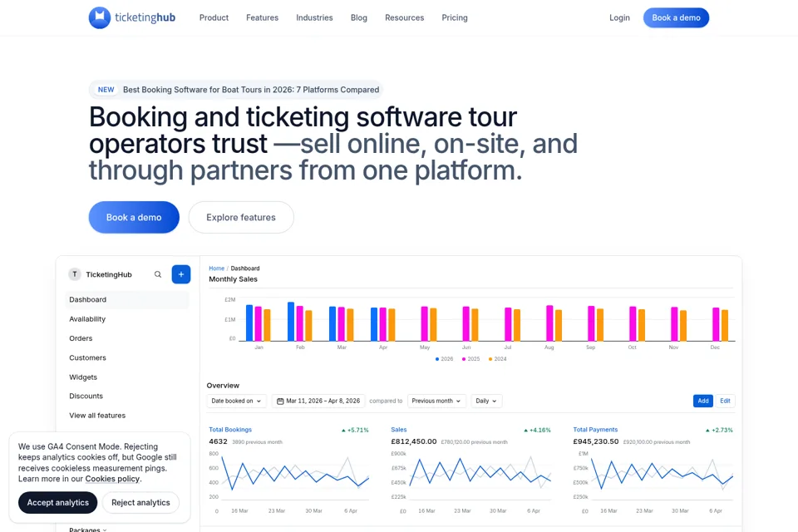Click the Total Bookings title
Screen dimensions: 798x532
[230, 430]
